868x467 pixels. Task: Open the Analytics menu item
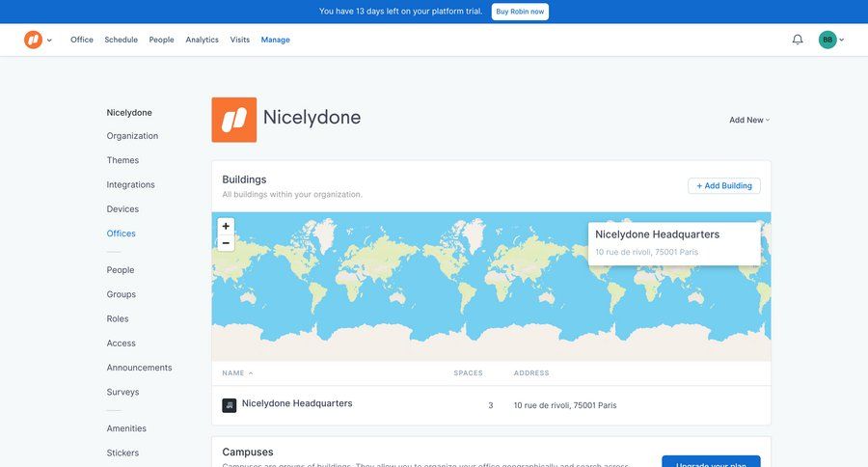[203, 40]
